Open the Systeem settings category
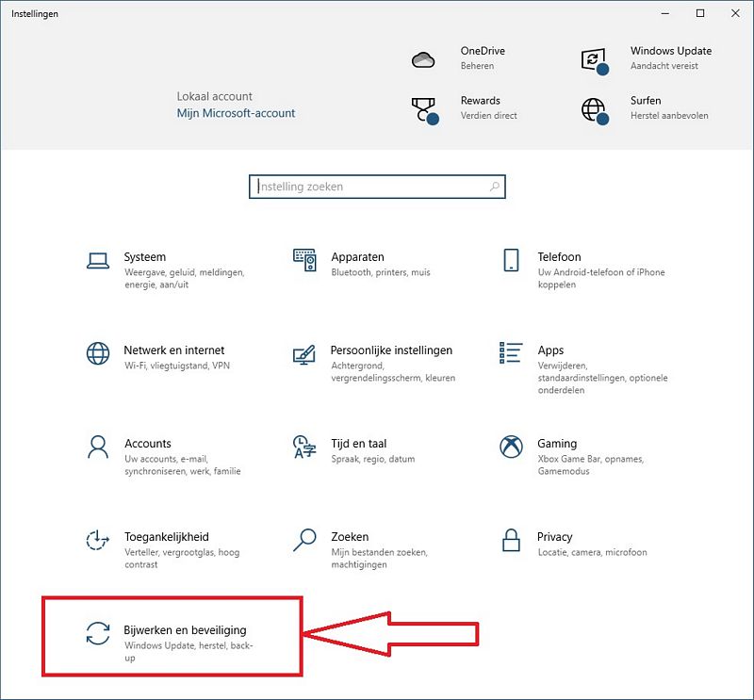The image size is (754, 700). [x=145, y=257]
